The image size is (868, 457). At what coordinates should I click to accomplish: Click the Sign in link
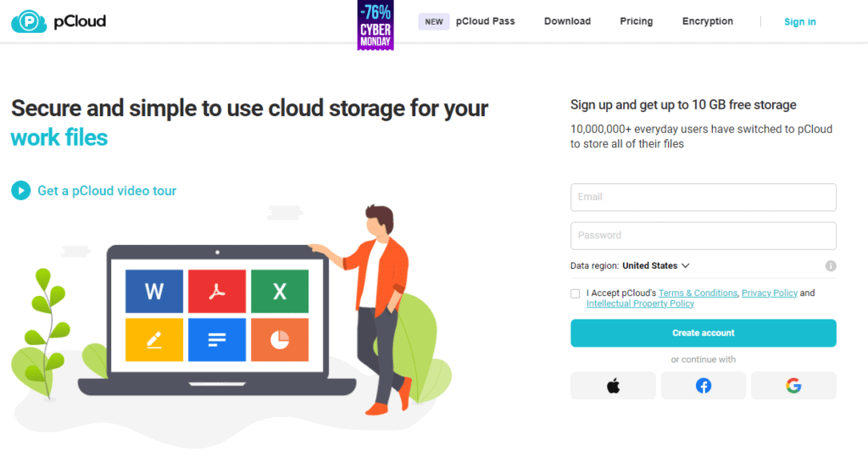799,22
